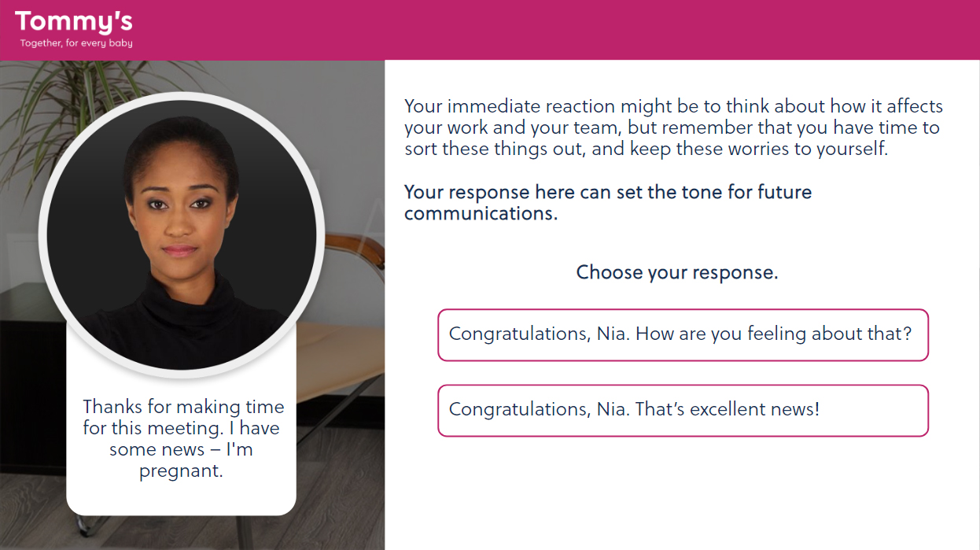Click blank white area below response buttons
Viewport: 980px width, 550px height.
683,496
